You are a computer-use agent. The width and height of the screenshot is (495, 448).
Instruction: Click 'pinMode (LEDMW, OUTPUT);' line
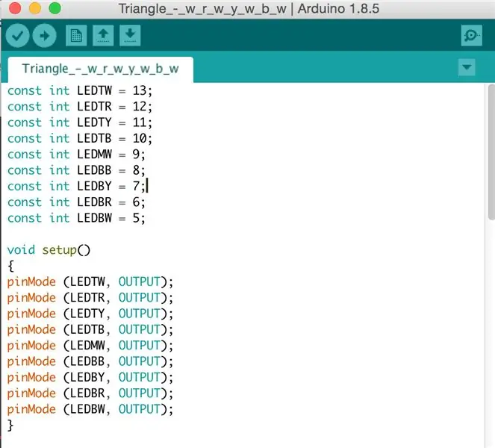click(90, 346)
